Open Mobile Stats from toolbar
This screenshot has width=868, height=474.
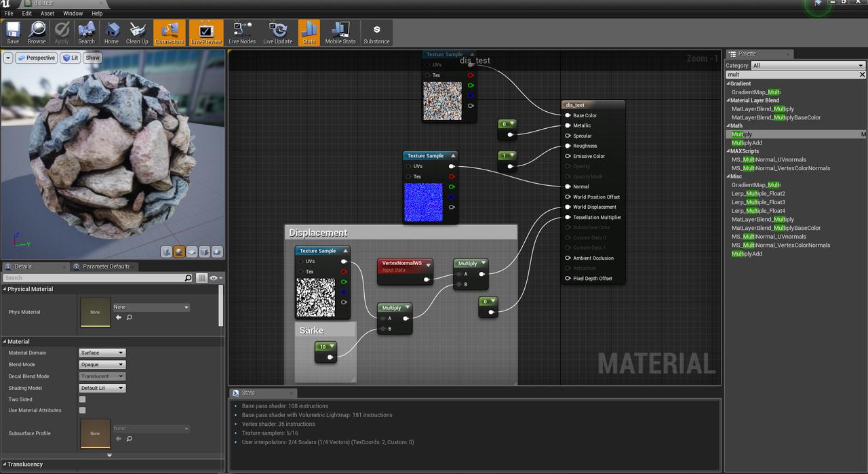tap(340, 33)
